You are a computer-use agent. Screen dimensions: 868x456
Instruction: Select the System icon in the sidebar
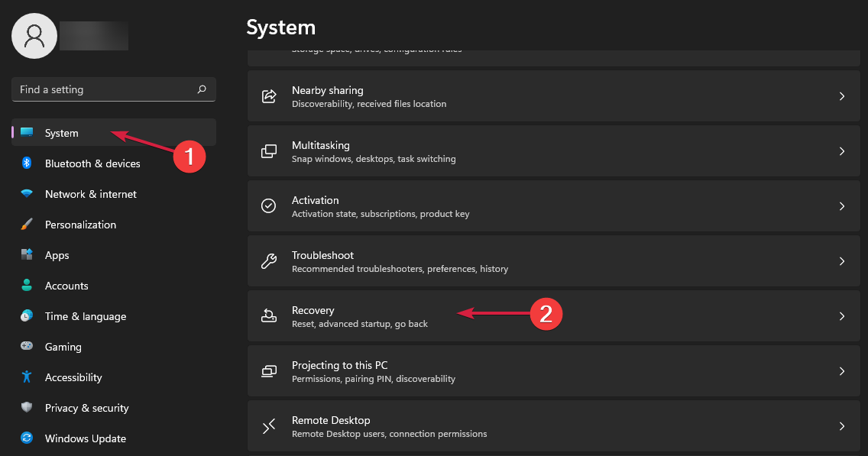tap(28, 132)
